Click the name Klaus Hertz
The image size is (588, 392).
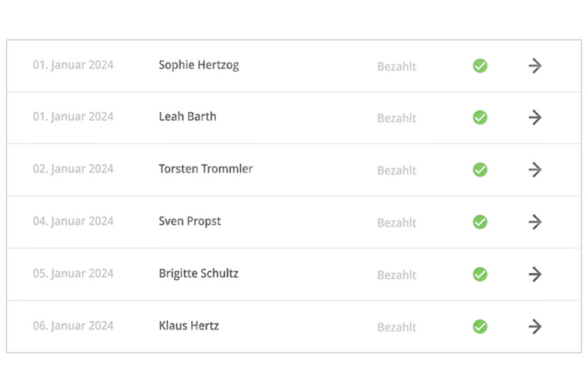click(x=189, y=326)
